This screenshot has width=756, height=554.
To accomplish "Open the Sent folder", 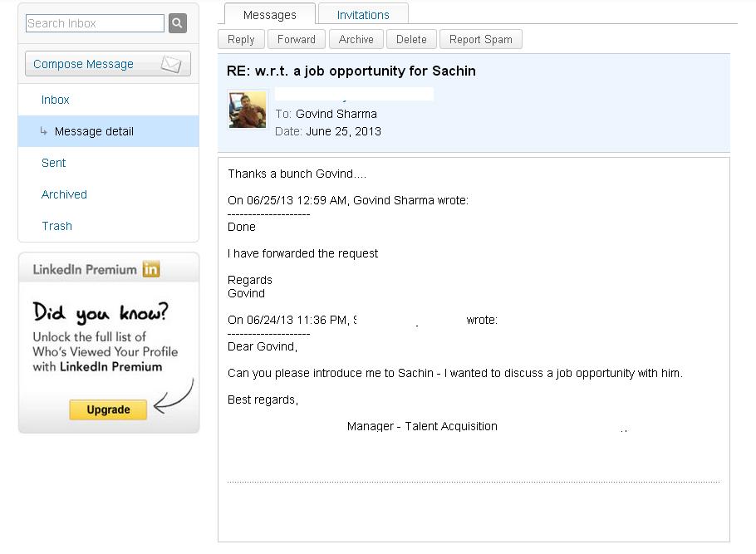I will tap(53, 163).
